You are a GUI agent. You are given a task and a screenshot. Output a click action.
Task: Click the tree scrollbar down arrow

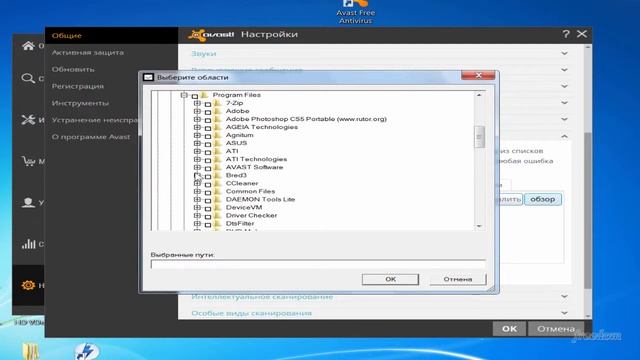coord(479,226)
